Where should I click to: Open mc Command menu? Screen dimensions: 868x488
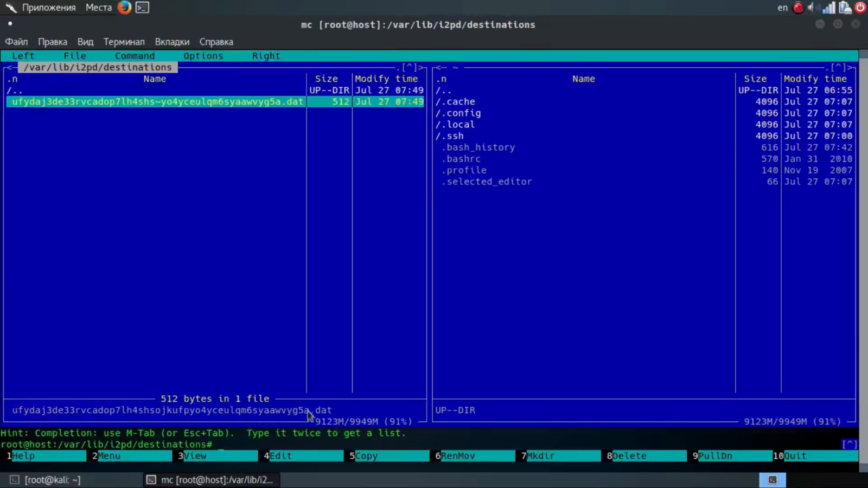(135, 56)
